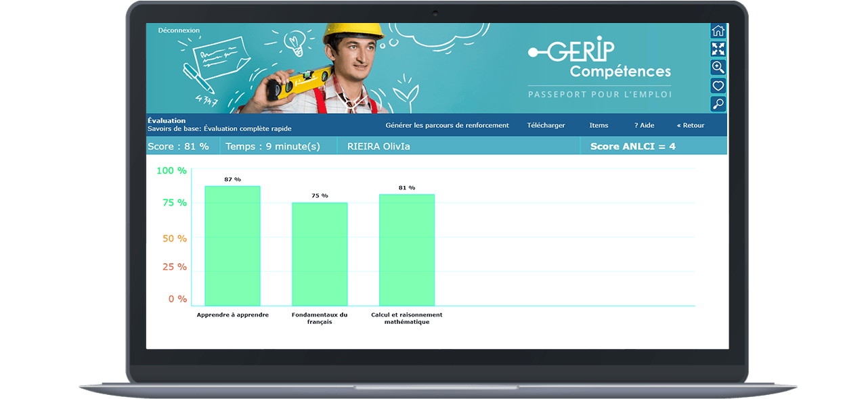Click the Fondamentaux du français axis label
Screen dimensions: 868x399
320,318
